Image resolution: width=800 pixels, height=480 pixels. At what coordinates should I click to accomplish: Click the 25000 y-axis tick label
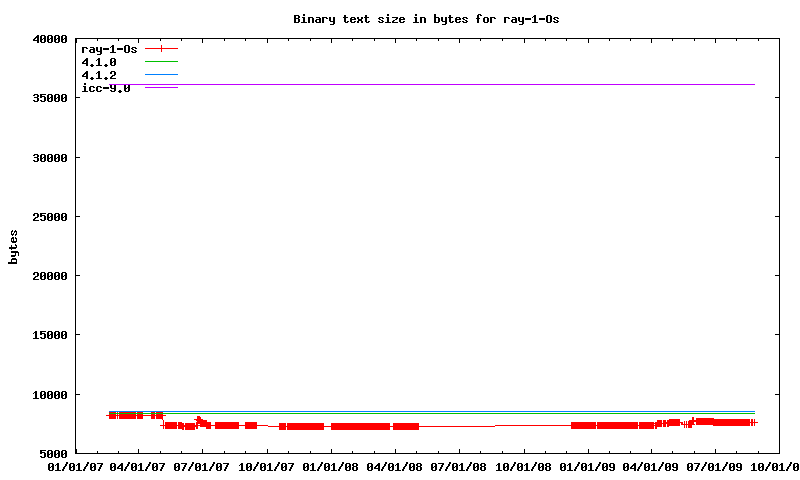point(46,217)
